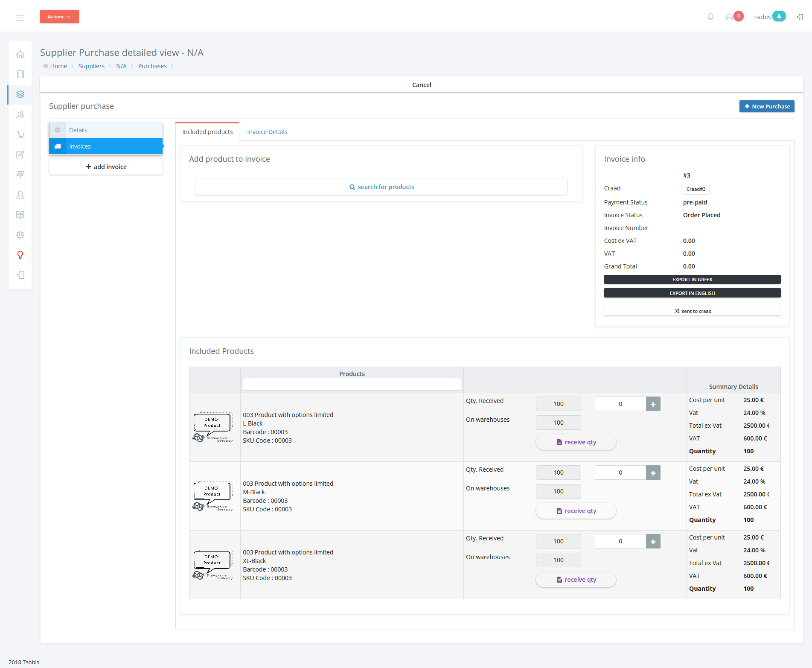Click L-Black quantity input field

point(620,404)
